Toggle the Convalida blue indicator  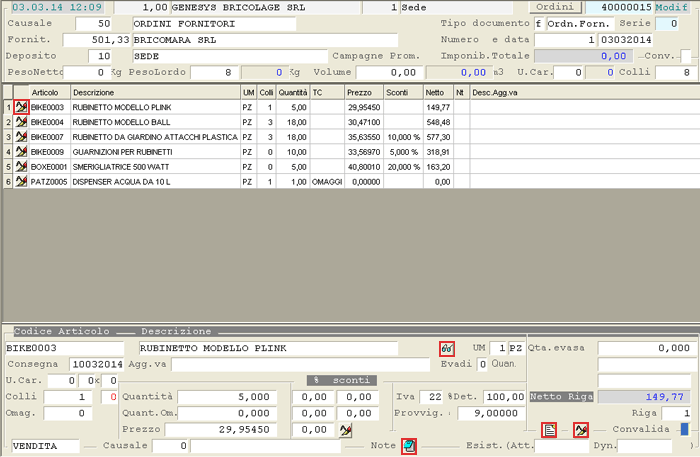(684, 429)
